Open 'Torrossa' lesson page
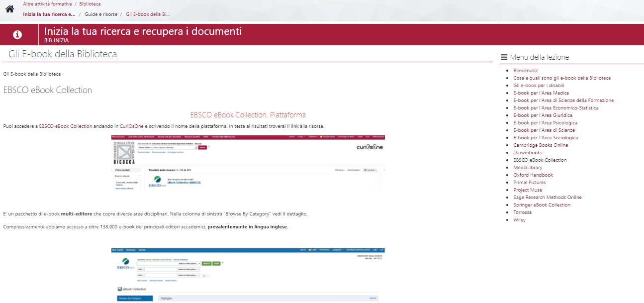The image size is (644, 303). [523, 212]
